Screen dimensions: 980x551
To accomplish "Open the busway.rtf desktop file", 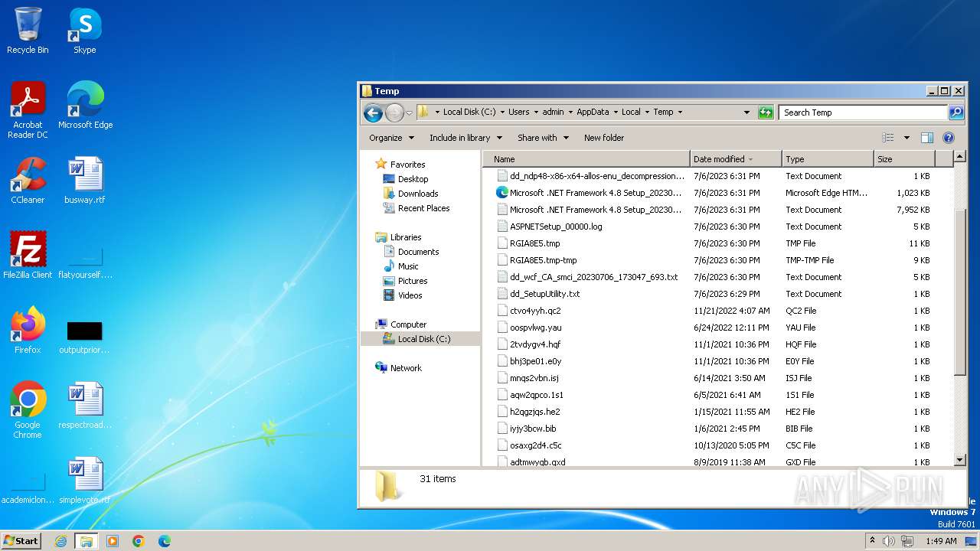I will [x=85, y=181].
